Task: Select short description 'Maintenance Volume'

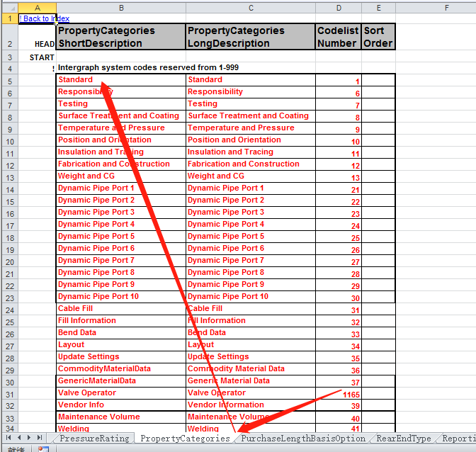Action: [x=121, y=417]
